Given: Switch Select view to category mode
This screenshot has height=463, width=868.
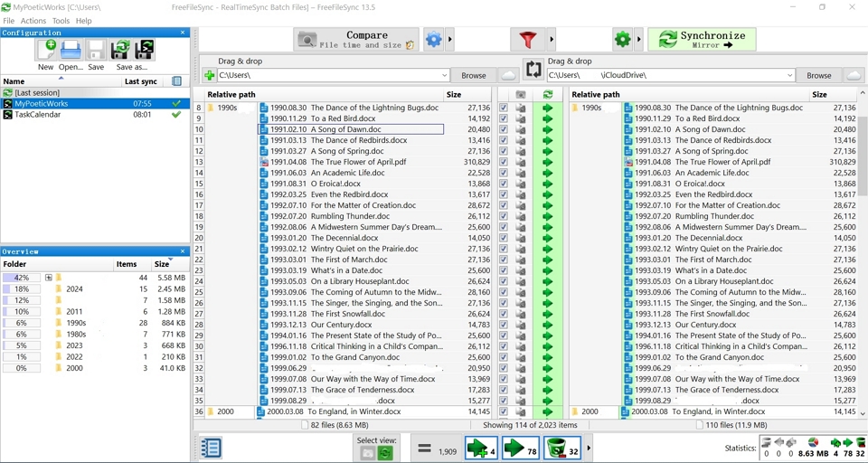Looking at the screenshot, I should 367,453.
